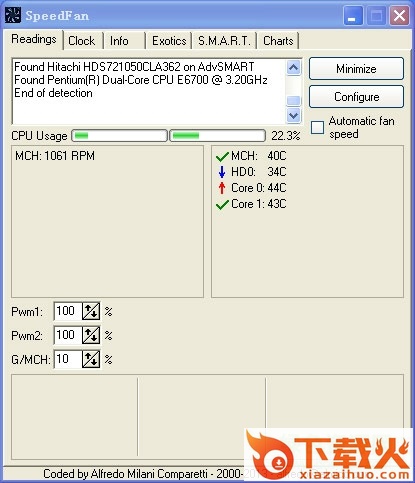Click the blue down arrow icon beside HD0
Viewport: 415px width, 483px height.
pyautogui.click(x=222, y=172)
